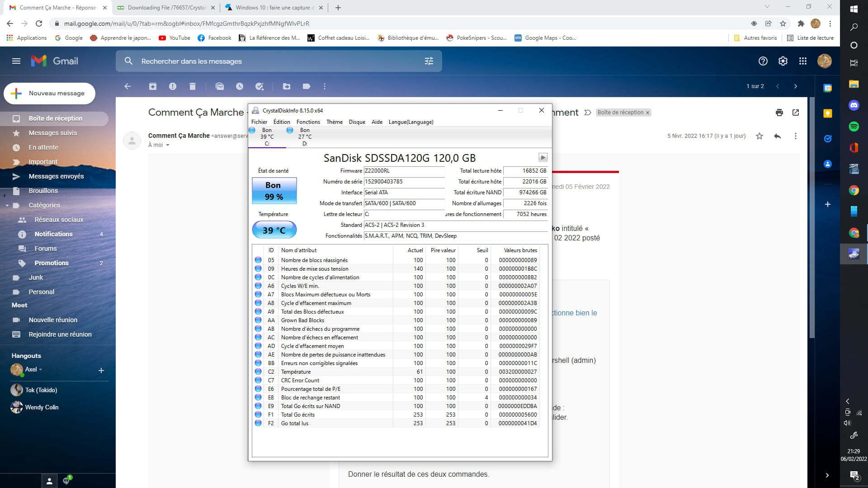Mark as unread envelope icon
This screenshot has width=868, height=488.
(220, 86)
